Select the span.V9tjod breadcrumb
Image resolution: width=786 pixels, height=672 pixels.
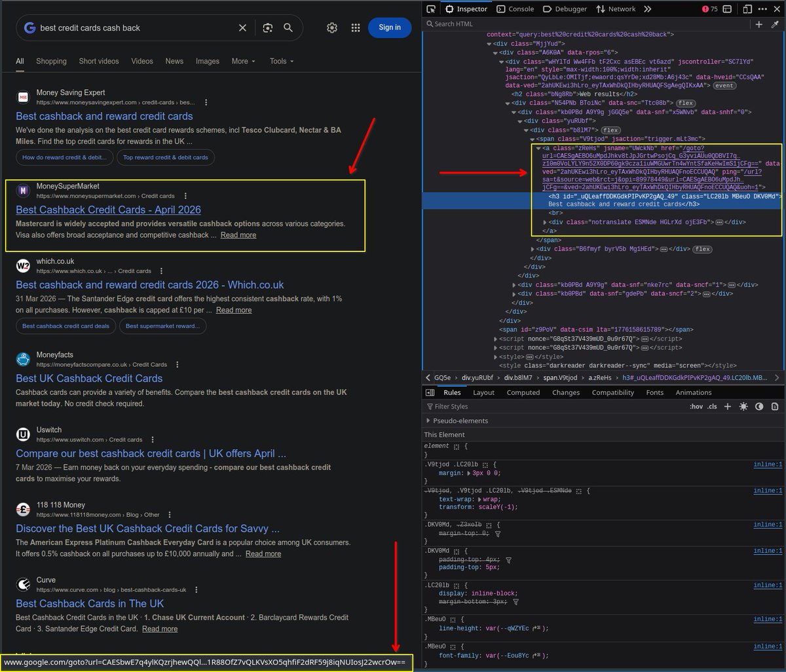pyautogui.click(x=561, y=378)
